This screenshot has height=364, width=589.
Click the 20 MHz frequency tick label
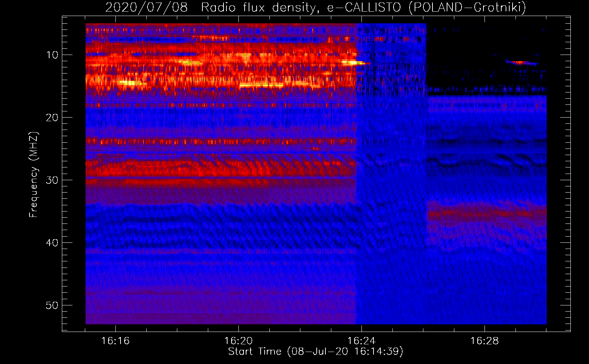pos(52,118)
